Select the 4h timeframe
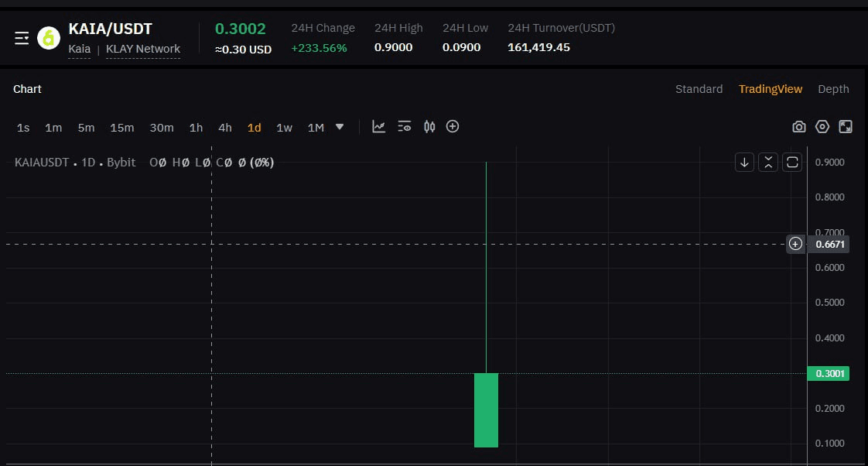This screenshot has width=868, height=466. tap(225, 128)
